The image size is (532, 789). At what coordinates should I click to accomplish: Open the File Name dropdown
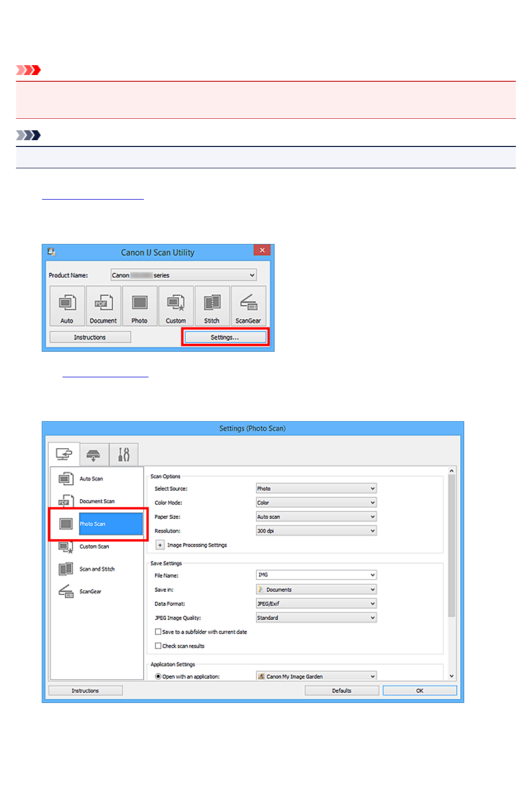[x=316, y=575]
